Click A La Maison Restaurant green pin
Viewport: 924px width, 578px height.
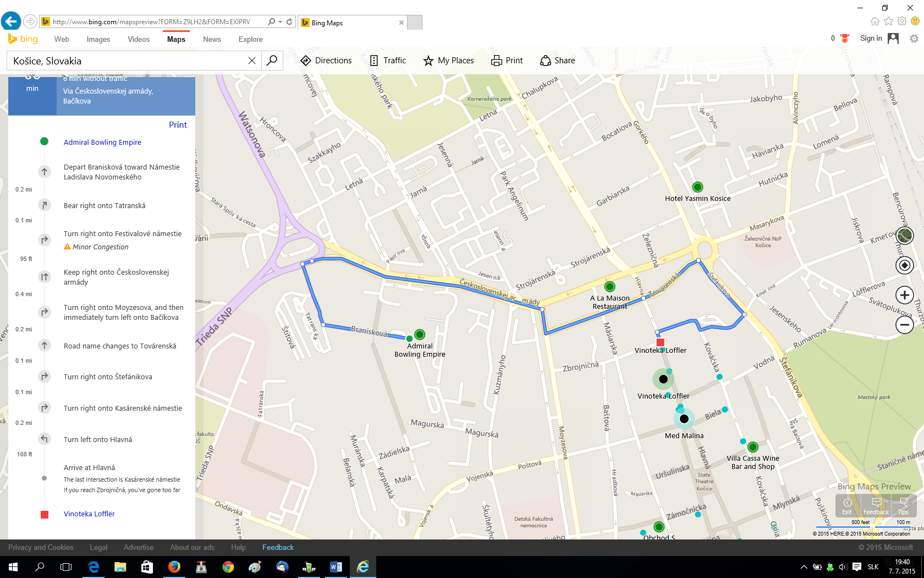(609, 286)
